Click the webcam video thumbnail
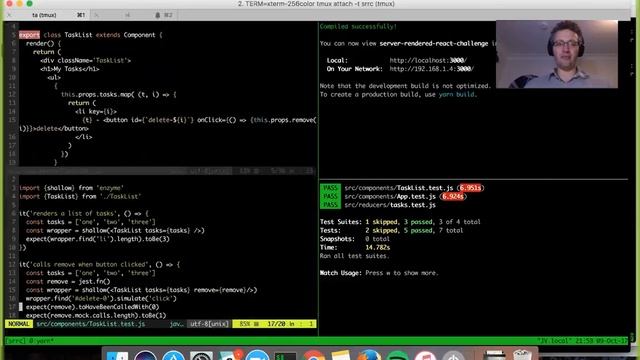 pyautogui.click(x=557, y=54)
